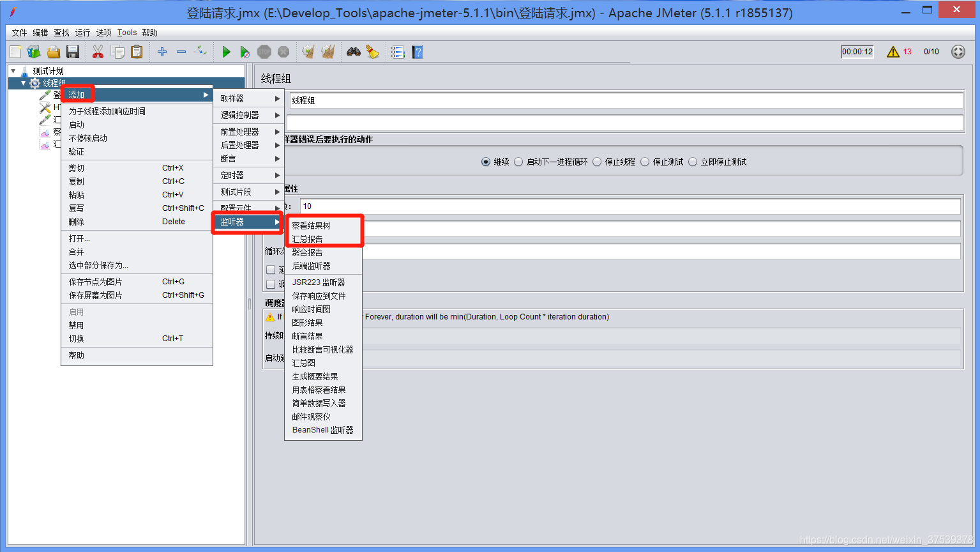Click 为子线程添加响应时间 in the context menu
Viewport: 980px width, 552px height.
click(x=137, y=111)
